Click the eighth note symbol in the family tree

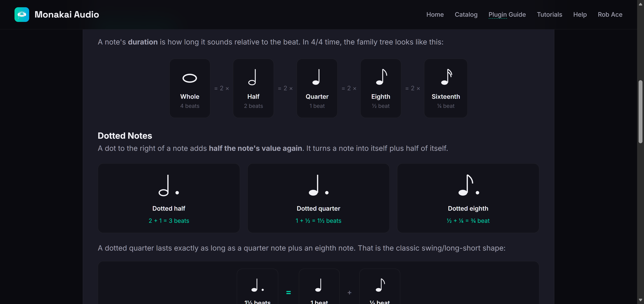(382, 77)
